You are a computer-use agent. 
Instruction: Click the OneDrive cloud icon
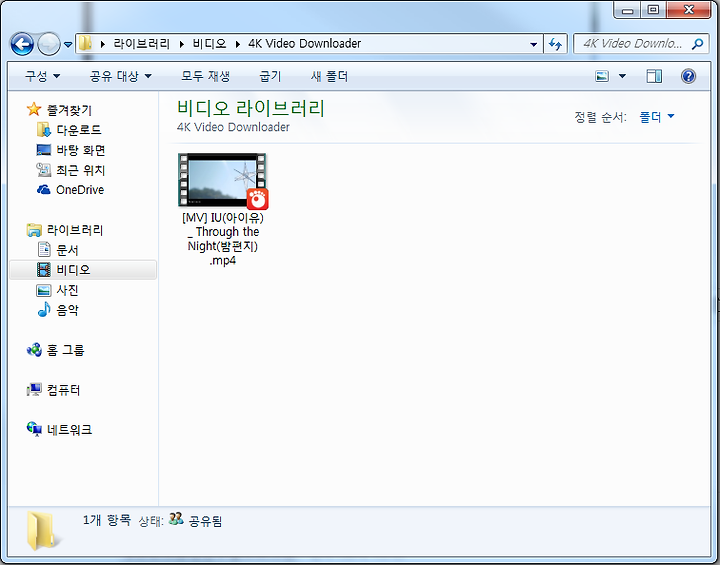[x=44, y=190]
